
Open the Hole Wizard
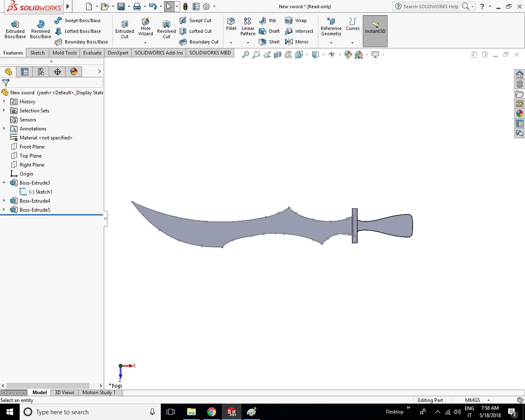coord(146,27)
